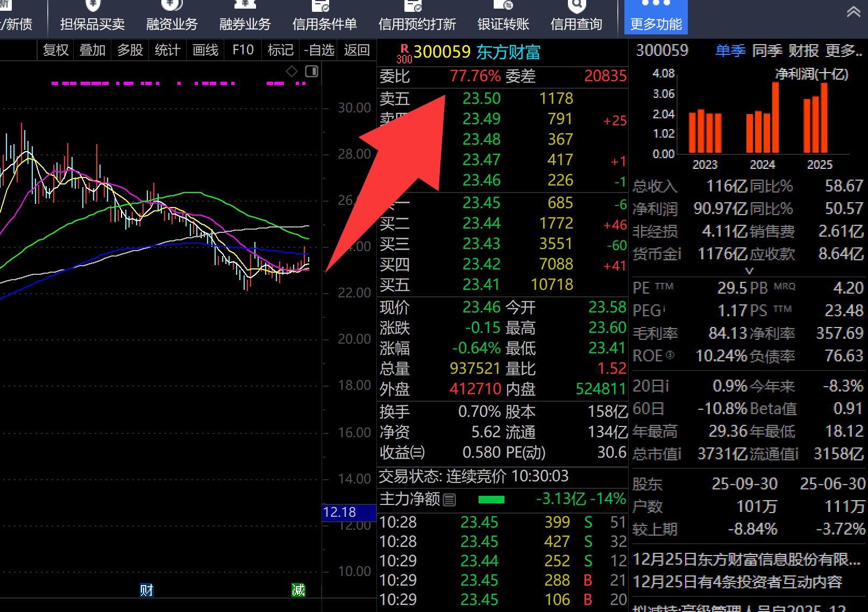Viewport: 868px width, 612px height.
Task: Collapse the top toolbar with double-chevron icon
Action: [853, 12]
